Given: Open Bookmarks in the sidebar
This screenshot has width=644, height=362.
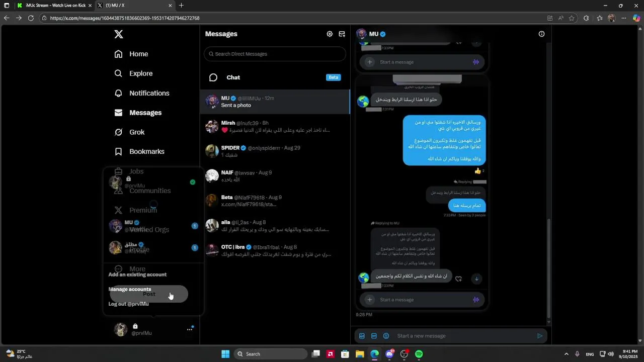Looking at the screenshot, I should [x=139, y=151].
